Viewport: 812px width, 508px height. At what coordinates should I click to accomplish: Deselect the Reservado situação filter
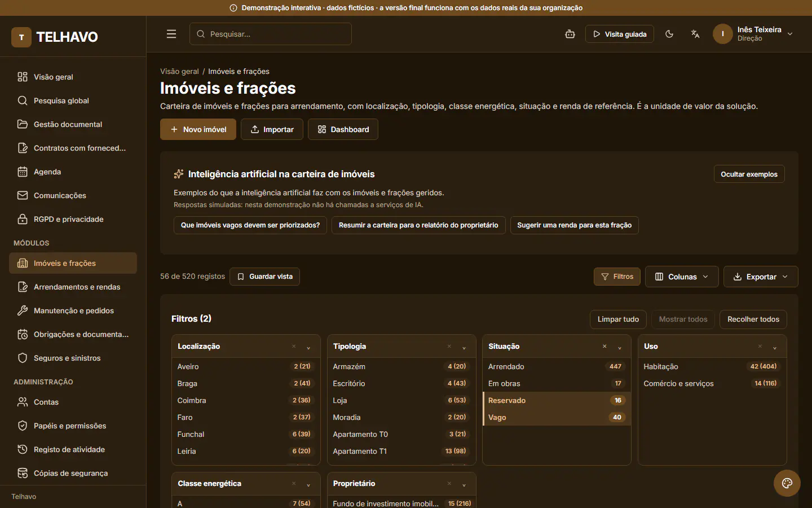click(x=557, y=400)
